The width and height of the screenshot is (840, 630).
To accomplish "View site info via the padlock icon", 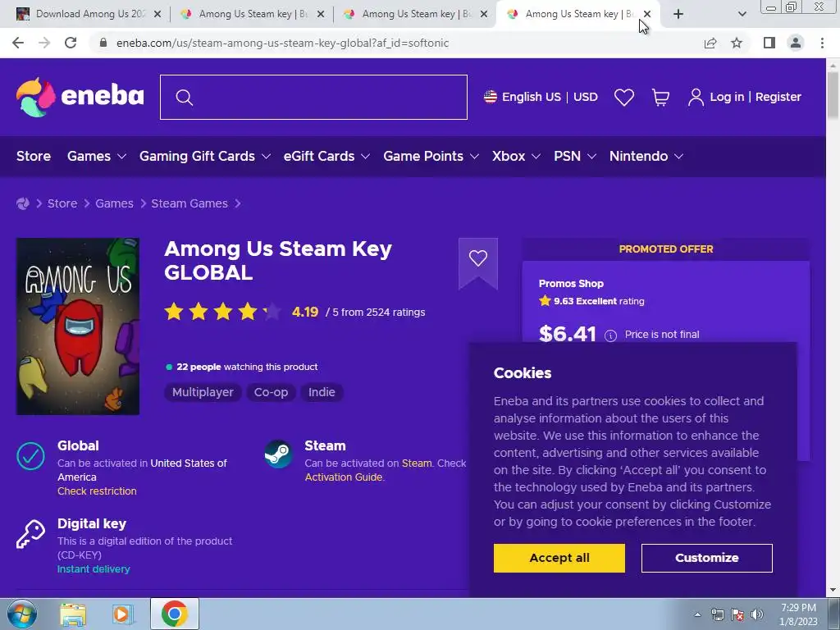I will click(x=103, y=43).
